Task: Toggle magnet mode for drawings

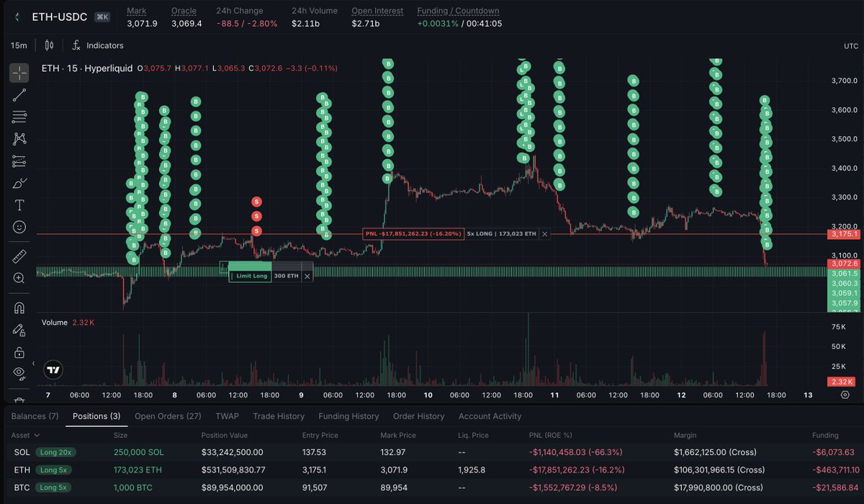Action: tap(19, 308)
